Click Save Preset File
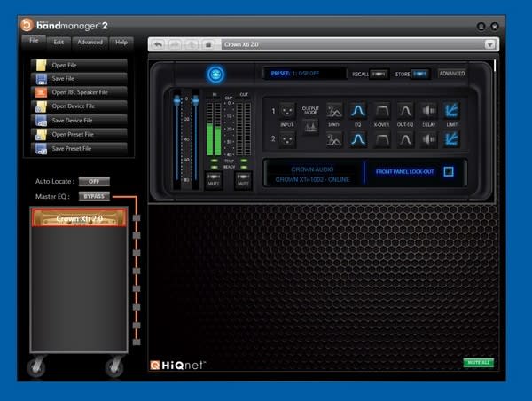 click(x=79, y=149)
